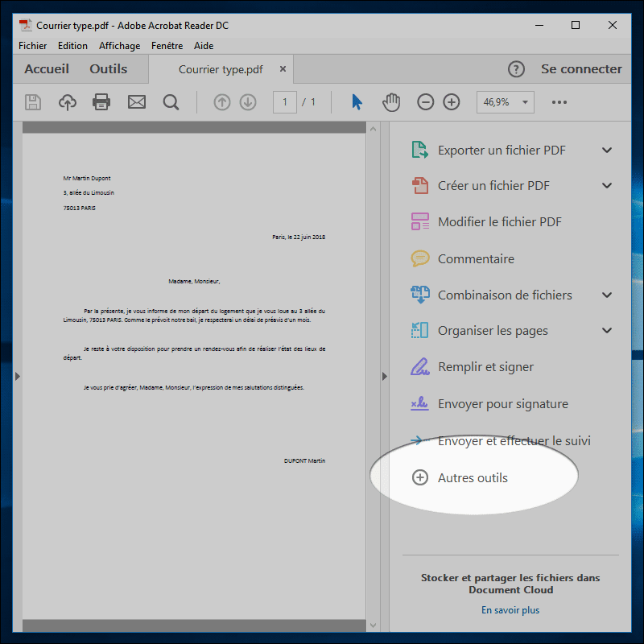Upload to cloud using the cloud icon
The height and width of the screenshot is (644, 644).
[x=67, y=102]
